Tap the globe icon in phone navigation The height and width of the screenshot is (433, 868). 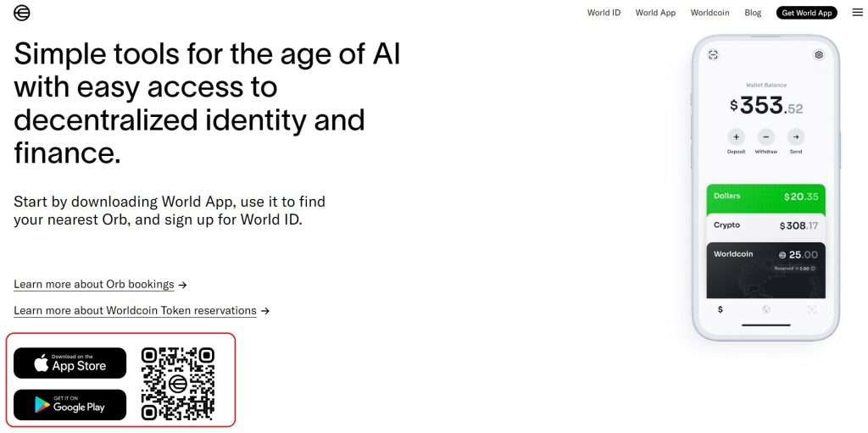[766, 309]
